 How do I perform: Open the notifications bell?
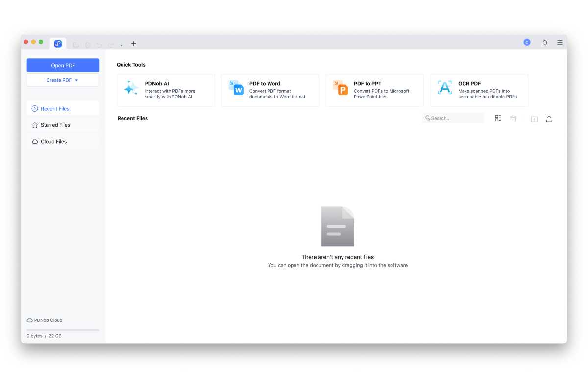click(x=544, y=42)
